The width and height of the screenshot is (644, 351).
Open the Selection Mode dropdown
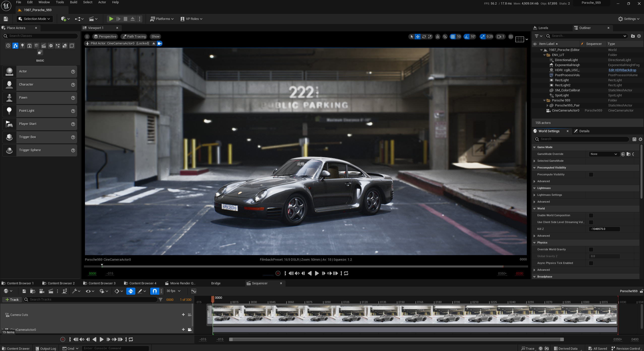[35, 19]
